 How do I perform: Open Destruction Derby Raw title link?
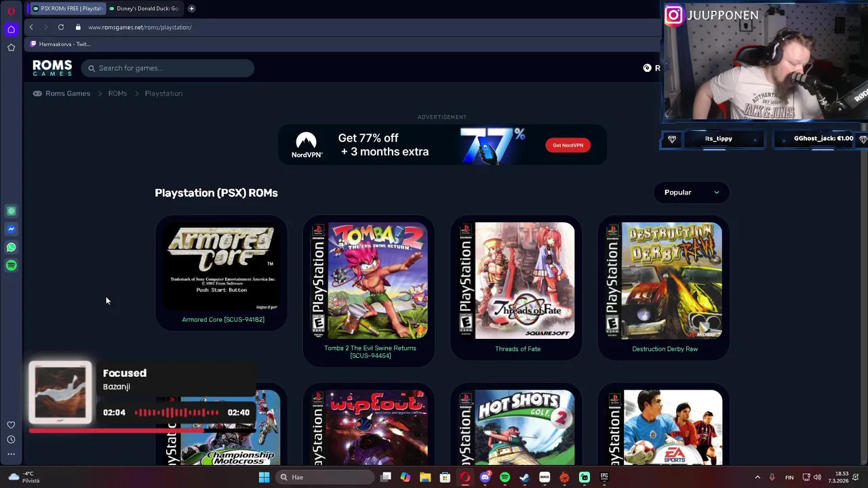[665, 349]
